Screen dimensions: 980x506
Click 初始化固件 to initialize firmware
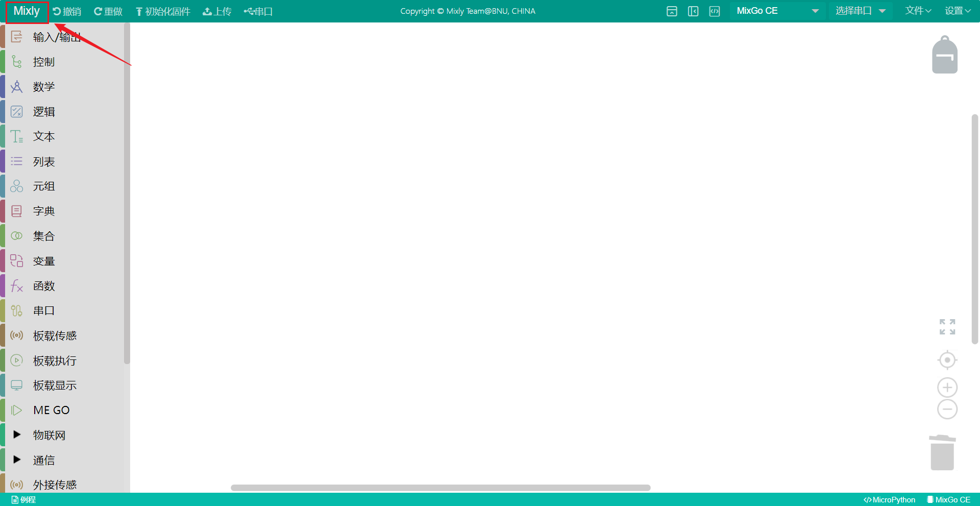point(163,11)
